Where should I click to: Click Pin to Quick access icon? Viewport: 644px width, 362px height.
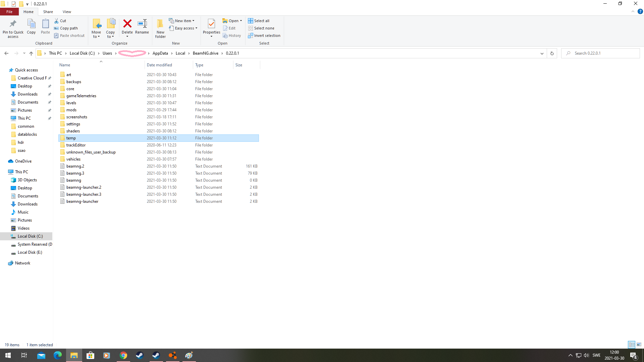click(x=13, y=24)
